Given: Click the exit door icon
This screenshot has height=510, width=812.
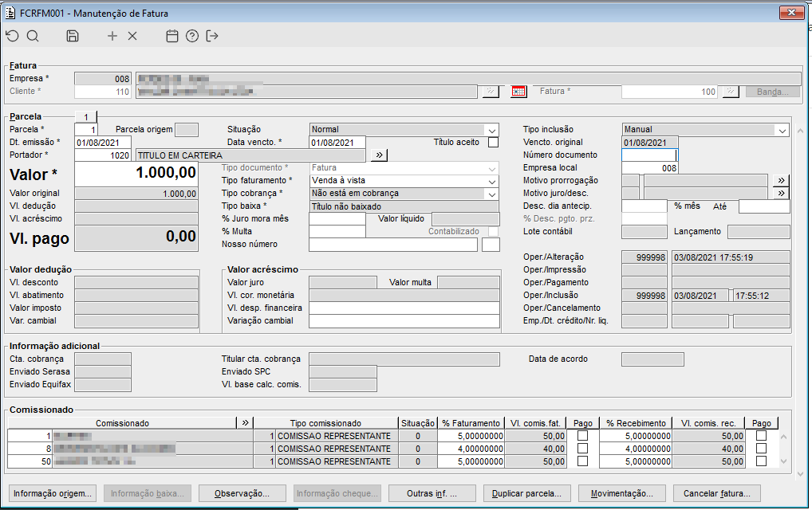Looking at the screenshot, I should (212, 36).
